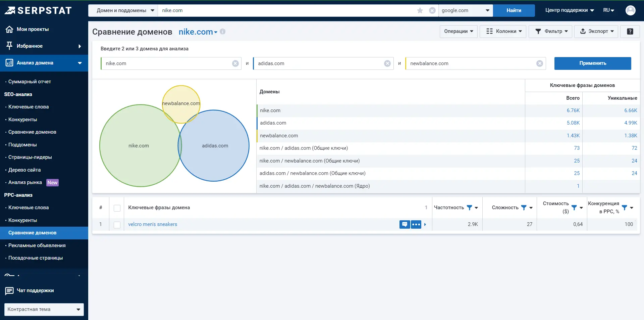Check the velcro men's sneakers row checkbox
This screenshot has width=644, height=320.
click(x=117, y=225)
